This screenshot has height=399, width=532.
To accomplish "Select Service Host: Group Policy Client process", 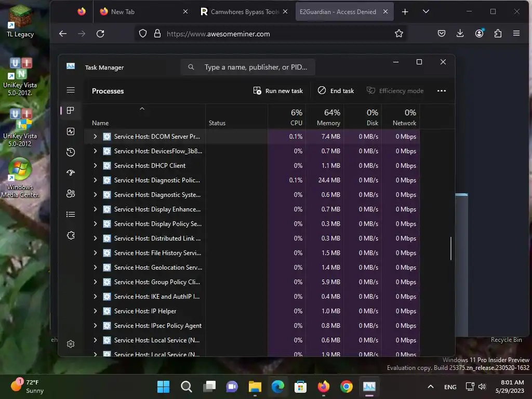I will [252, 282].
